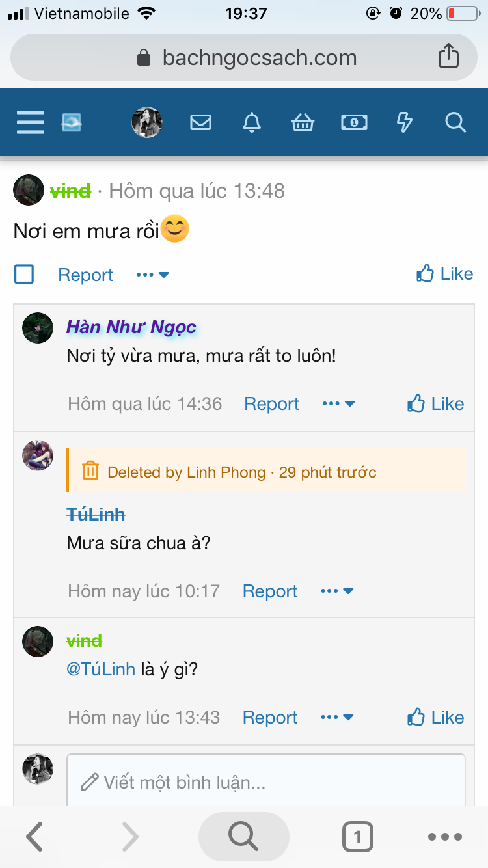Screen dimensions: 488x868
Task: Tap the browser share icon
Action: tap(448, 57)
